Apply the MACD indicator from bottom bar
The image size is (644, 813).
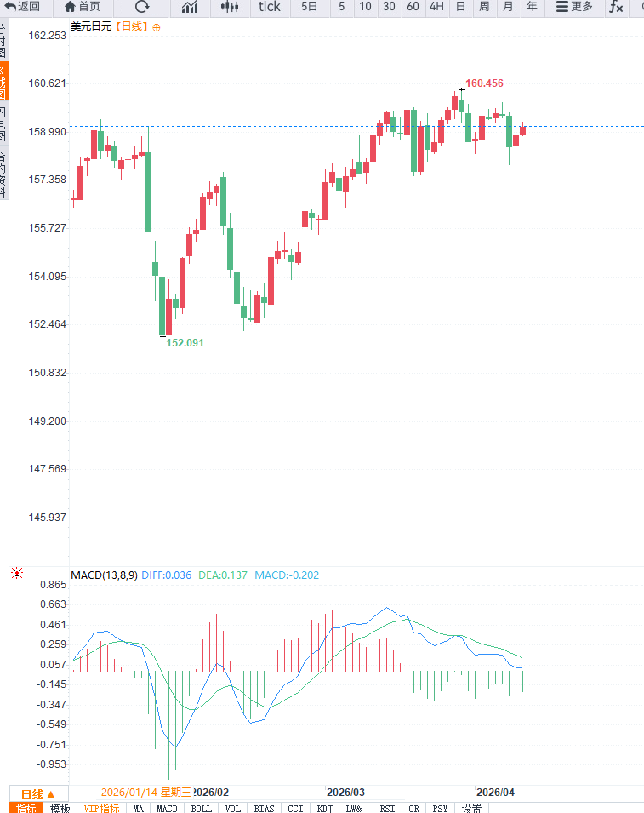167,808
